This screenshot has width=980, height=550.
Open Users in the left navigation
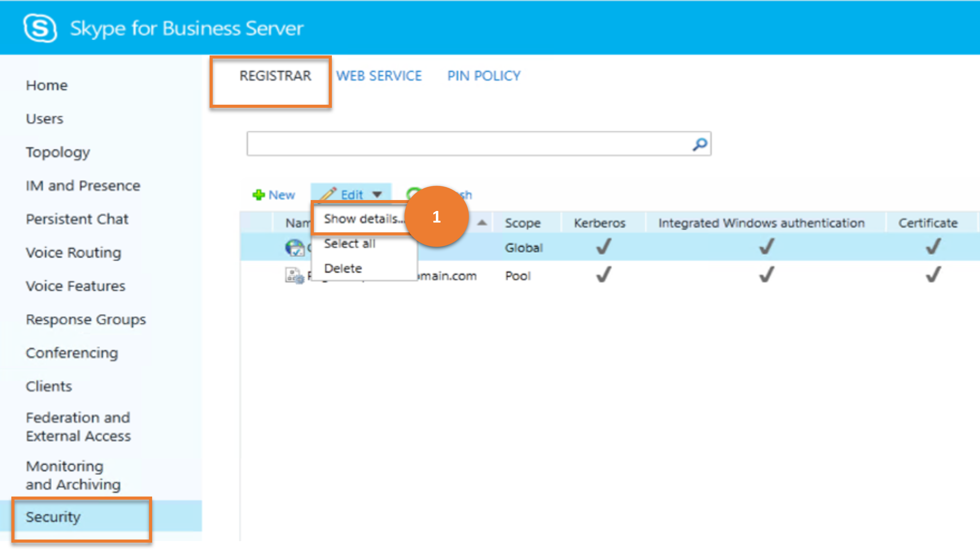tap(45, 119)
